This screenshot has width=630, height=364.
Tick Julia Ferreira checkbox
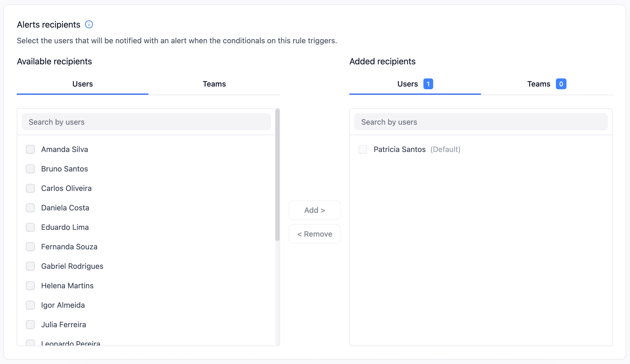[x=30, y=325]
